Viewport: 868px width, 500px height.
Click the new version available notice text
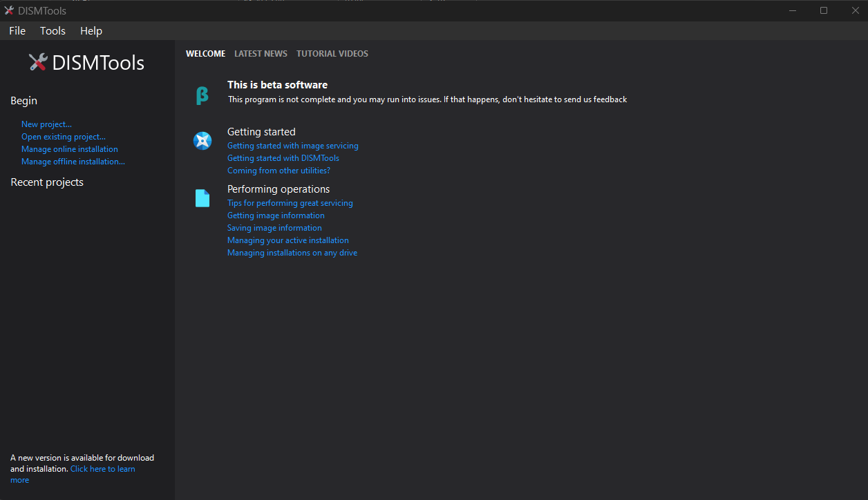coord(82,463)
